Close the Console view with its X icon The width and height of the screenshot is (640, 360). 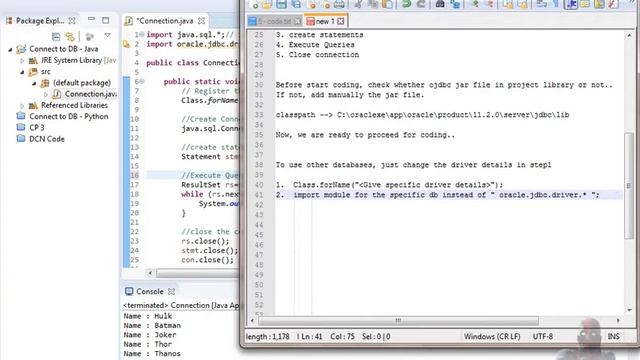[172, 291]
